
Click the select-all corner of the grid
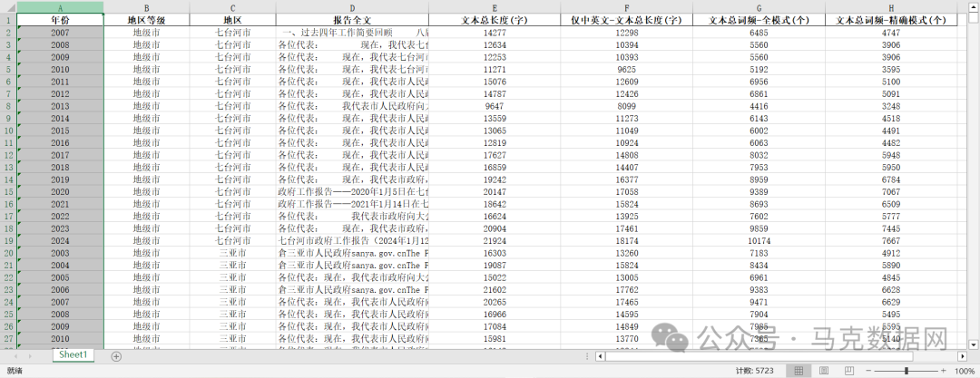click(x=8, y=7)
